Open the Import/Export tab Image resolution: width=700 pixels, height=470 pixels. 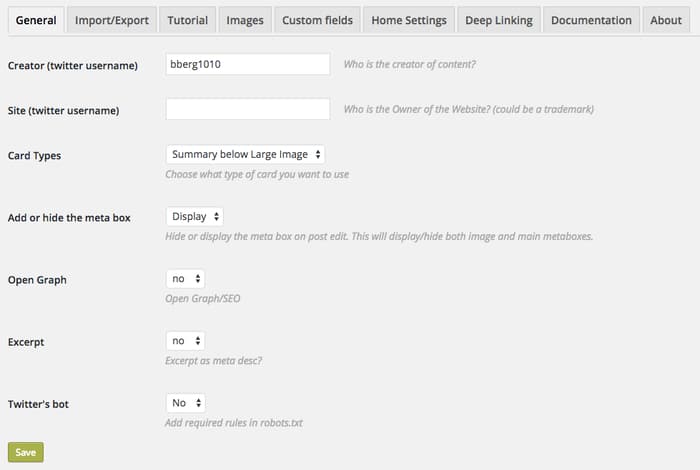point(111,20)
